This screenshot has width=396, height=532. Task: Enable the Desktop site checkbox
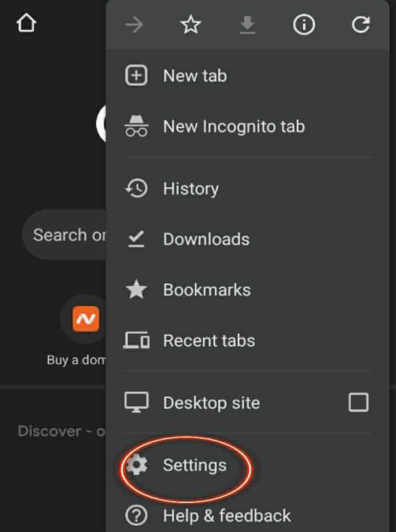(x=359, y=403)
